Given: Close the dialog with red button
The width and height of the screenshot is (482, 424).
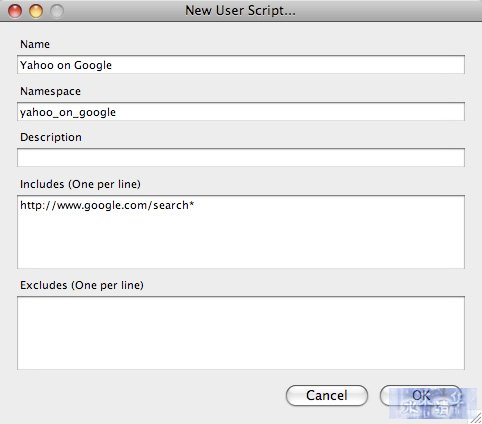Looking at the screenshot, I should [x=15, y=11].
